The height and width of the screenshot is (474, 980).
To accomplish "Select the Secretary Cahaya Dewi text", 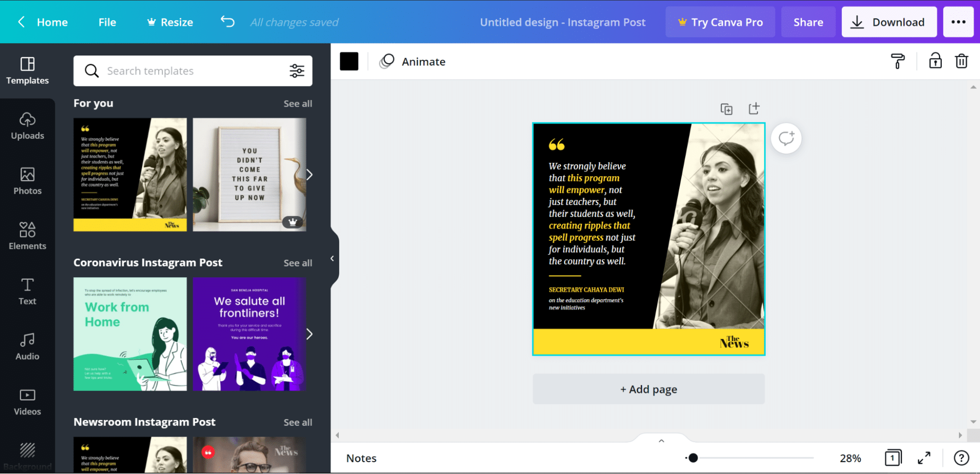I will click(586, 290).
